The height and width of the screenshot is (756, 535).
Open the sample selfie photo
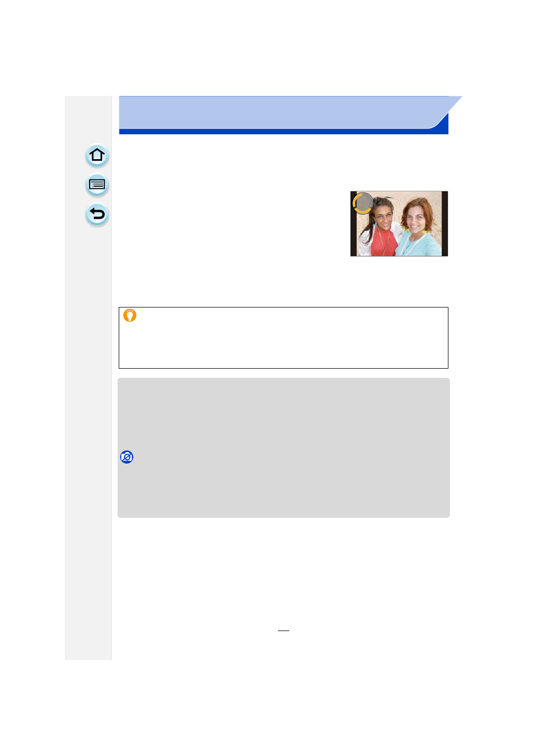click(x=399, y=223)
